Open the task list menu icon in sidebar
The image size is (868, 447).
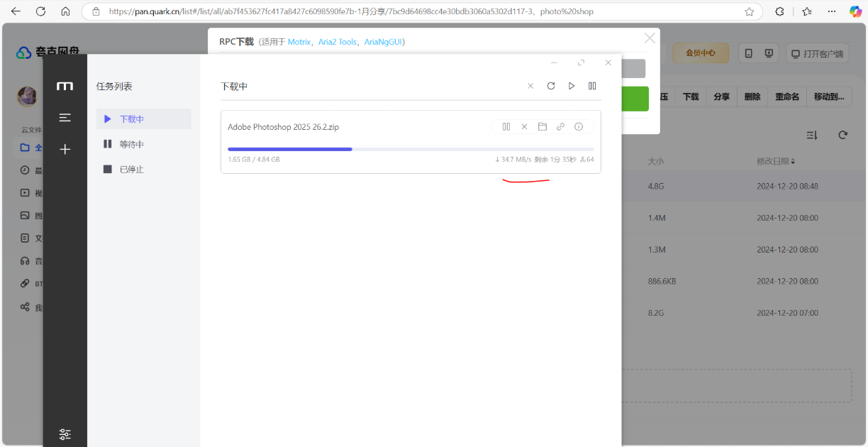tap(65, 118)
